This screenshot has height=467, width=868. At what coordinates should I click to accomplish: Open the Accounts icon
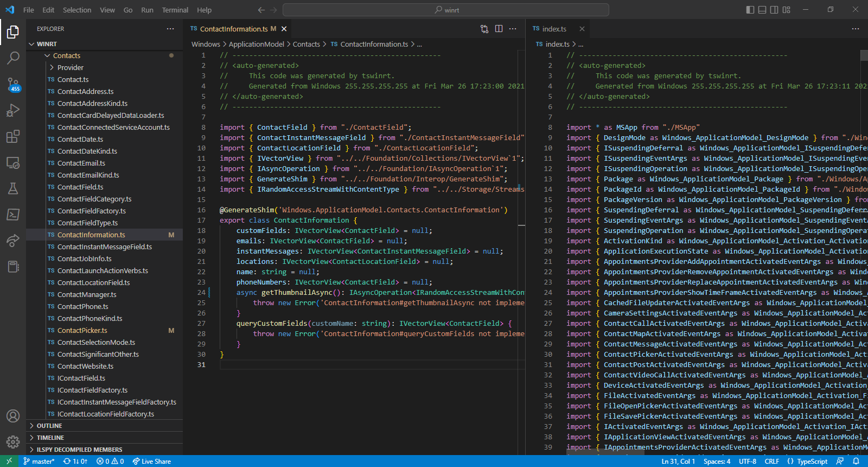coord(13,416)
